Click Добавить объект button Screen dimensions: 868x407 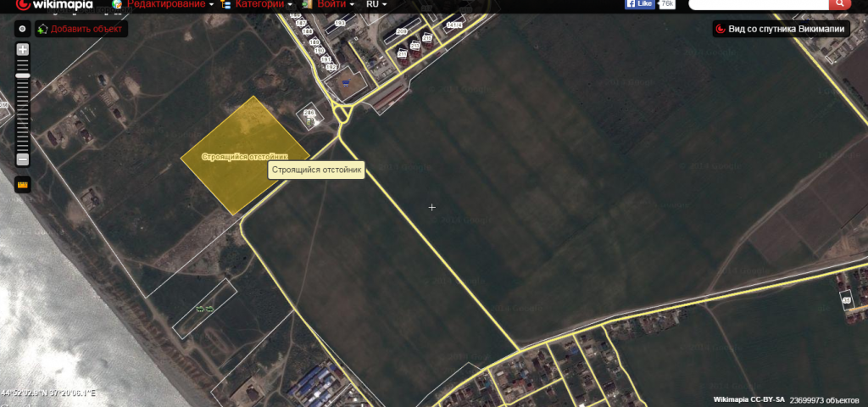(x=81, y=29)
